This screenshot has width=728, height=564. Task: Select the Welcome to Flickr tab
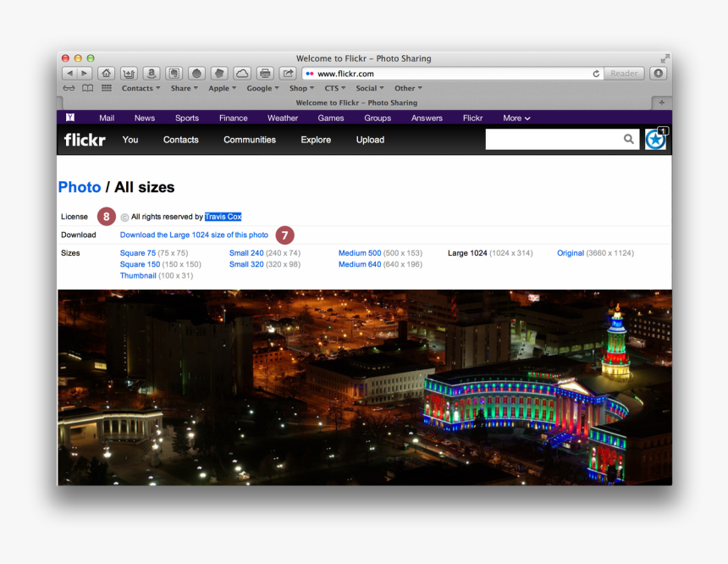[356, 102]
